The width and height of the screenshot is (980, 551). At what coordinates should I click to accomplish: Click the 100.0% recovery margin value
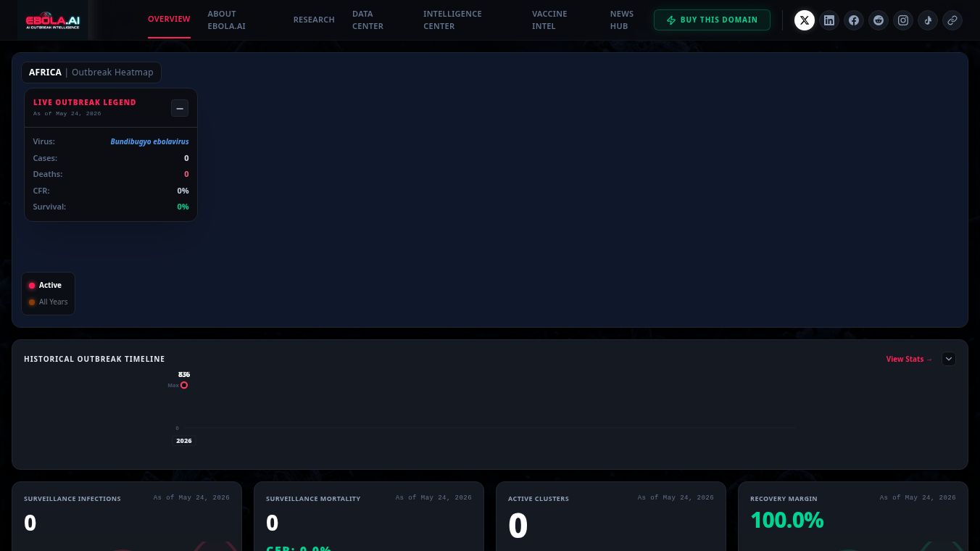pyautogui.click(x=787, y=521)
